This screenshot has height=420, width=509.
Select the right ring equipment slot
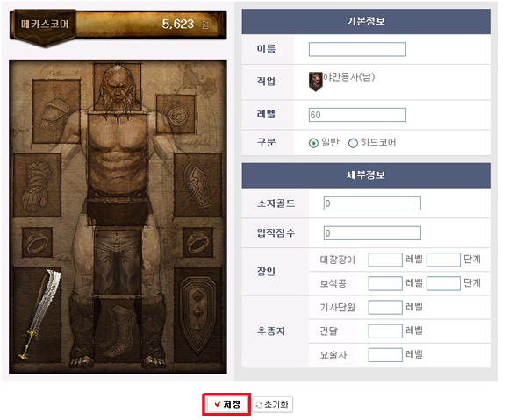tap(197, 242)
